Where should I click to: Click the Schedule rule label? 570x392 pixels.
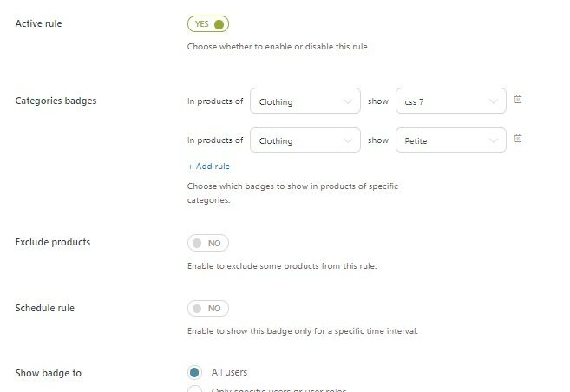tap(45, 308)
